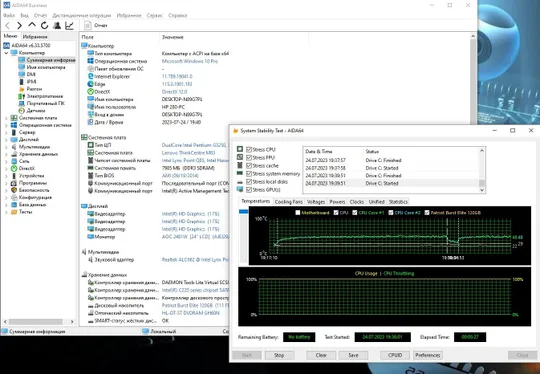Click the Безопасность shield icon
The height and width of the screenshot is (374, 540).
point(14,190)
